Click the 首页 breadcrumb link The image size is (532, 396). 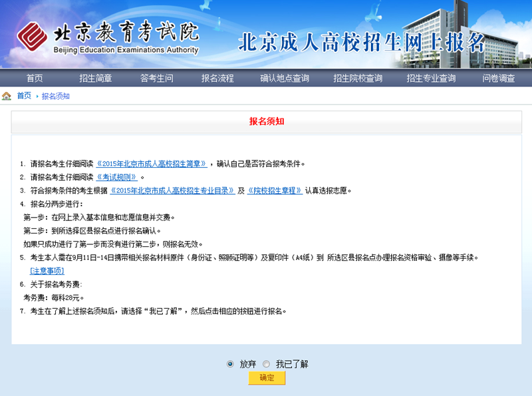(x=24, y=96)
